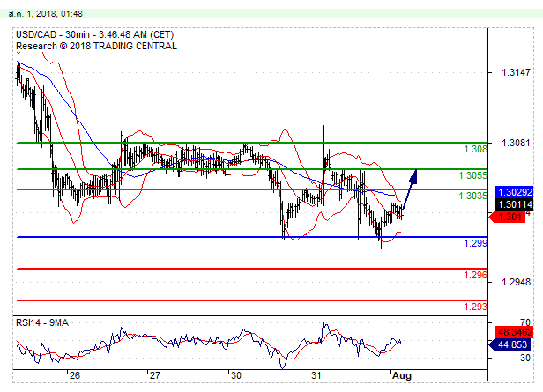Click the 1.3081 price axis value
The image size is (543, 392).
(x=516, y=143)
